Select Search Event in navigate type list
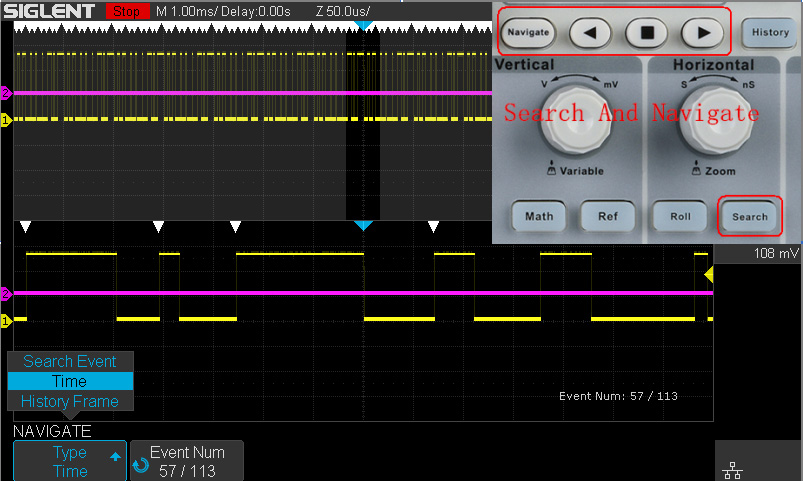 [x=70, y=362]
